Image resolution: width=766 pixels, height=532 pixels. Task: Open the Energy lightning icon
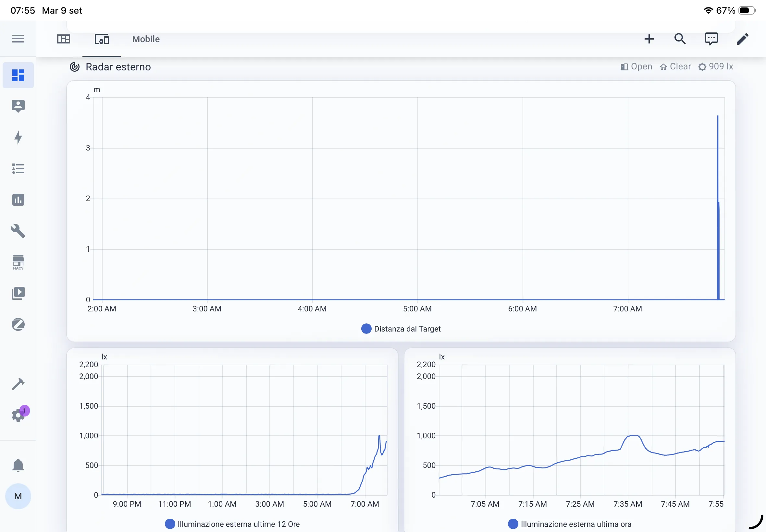[18, 137]
